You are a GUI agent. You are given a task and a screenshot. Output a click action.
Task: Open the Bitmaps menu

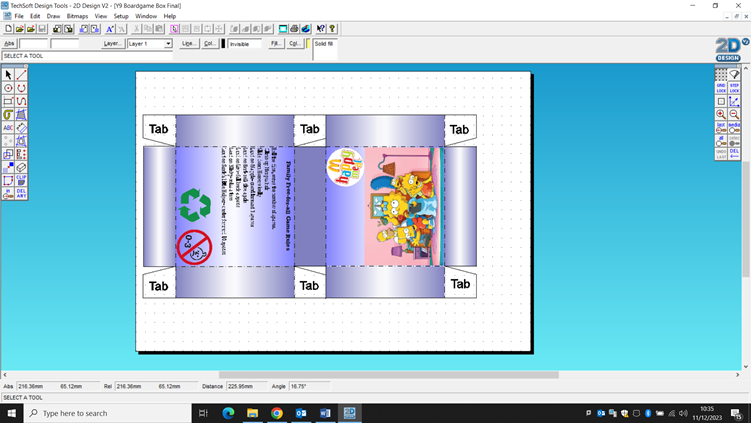(77, 16)
